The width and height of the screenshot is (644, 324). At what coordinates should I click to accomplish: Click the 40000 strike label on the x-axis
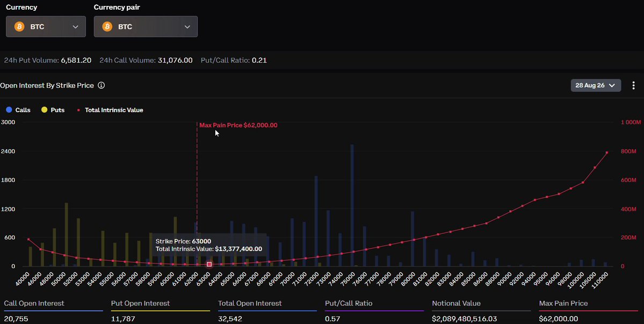coord(24,278)
